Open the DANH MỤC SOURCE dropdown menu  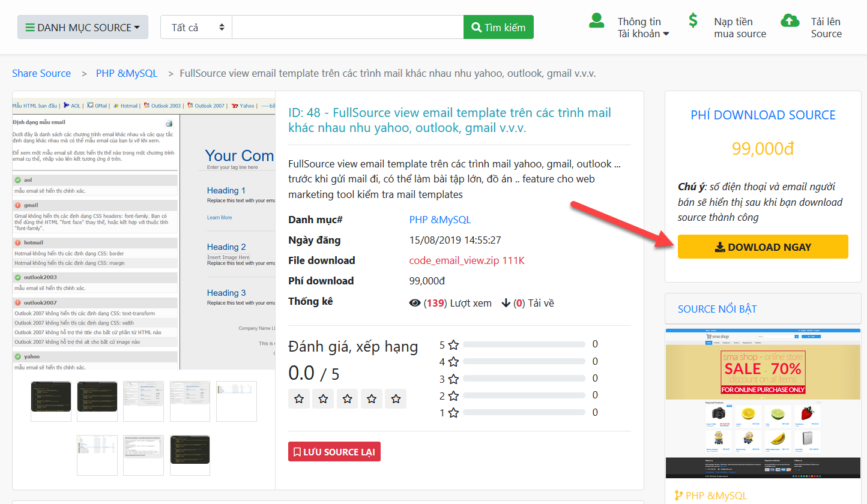coord(83,27)
